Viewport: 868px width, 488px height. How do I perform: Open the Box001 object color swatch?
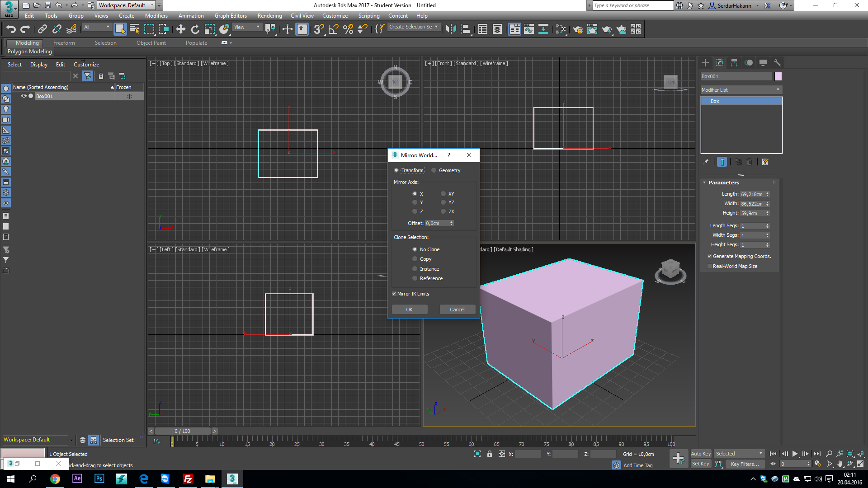click(x=778, y=76)
